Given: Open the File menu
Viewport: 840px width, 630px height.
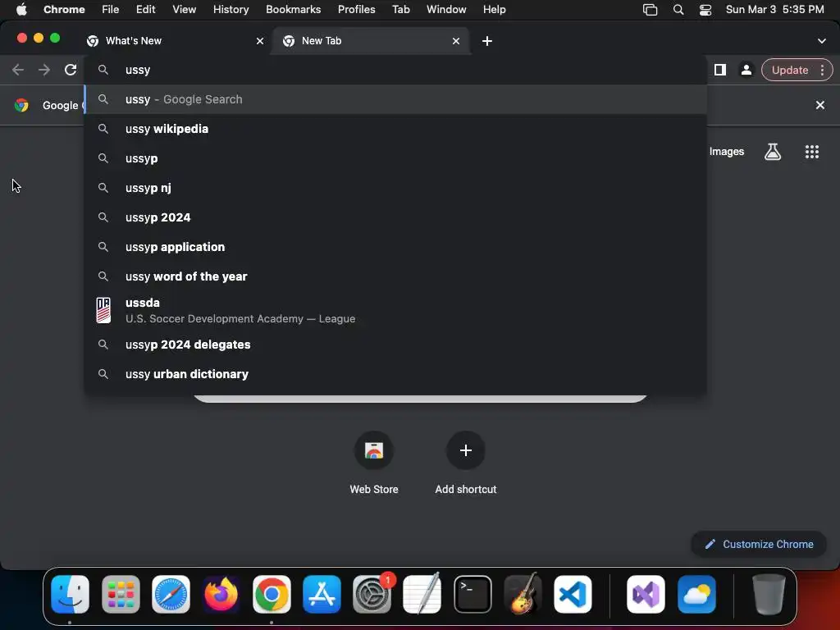Looking at the screenshot, I should [x=111, y=9].
